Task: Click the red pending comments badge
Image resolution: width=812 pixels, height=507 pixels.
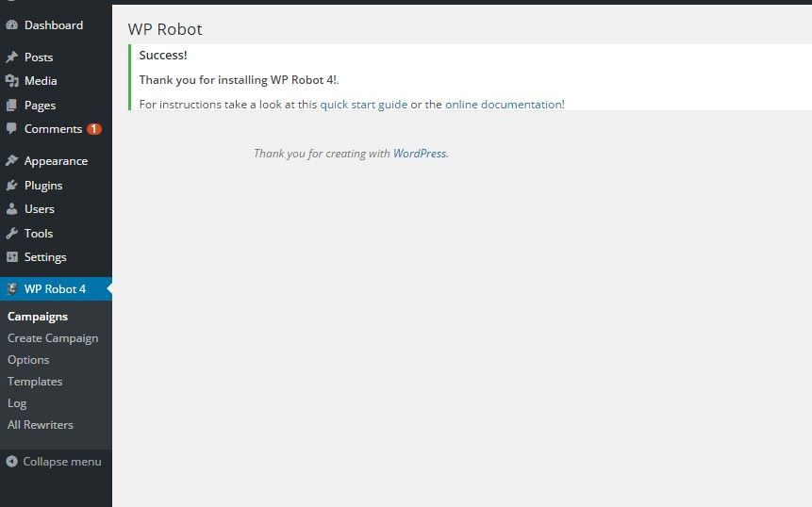Action: pyautogui.click(x=93, y=129)
